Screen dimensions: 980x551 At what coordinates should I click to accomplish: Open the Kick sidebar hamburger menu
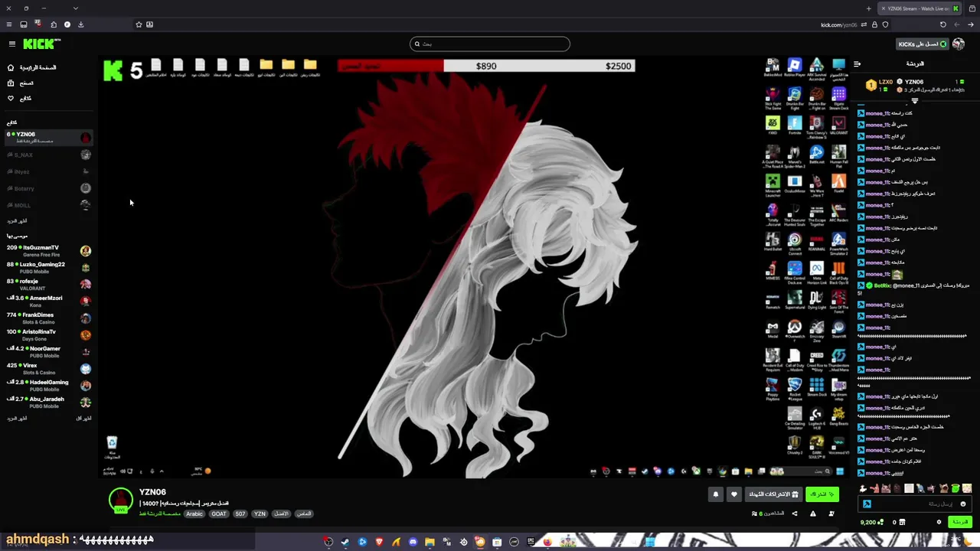point(11,44)
